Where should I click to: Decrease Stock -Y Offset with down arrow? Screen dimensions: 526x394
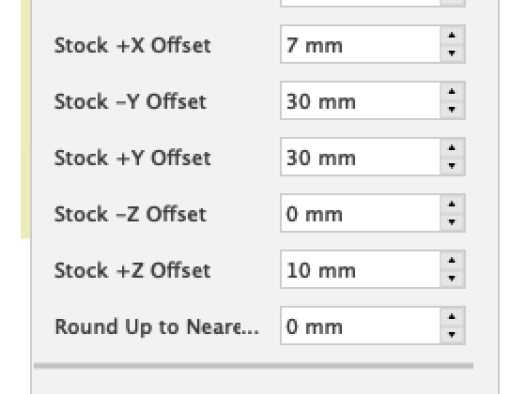click(452, 109)
